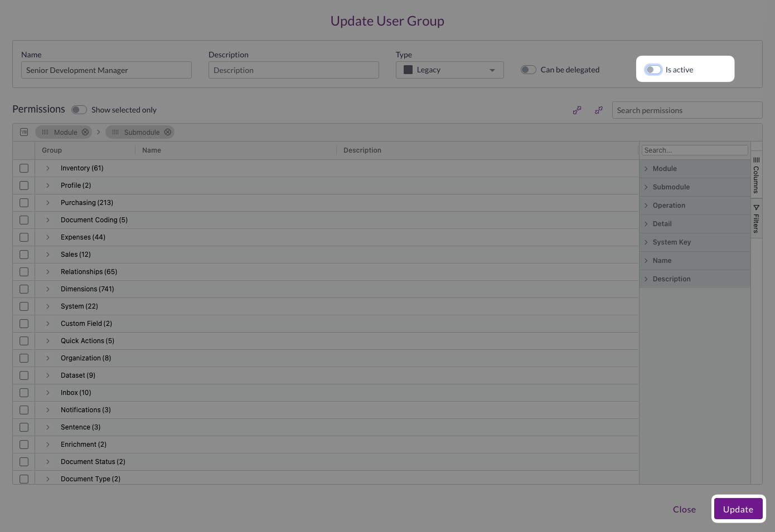Grab the Module chip drag handle
775x532 pixels.
[x=45, y=132]
